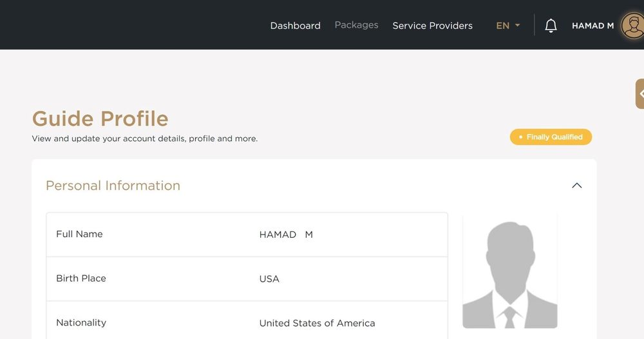Collapse the Personal Information section

coord(576,186)
